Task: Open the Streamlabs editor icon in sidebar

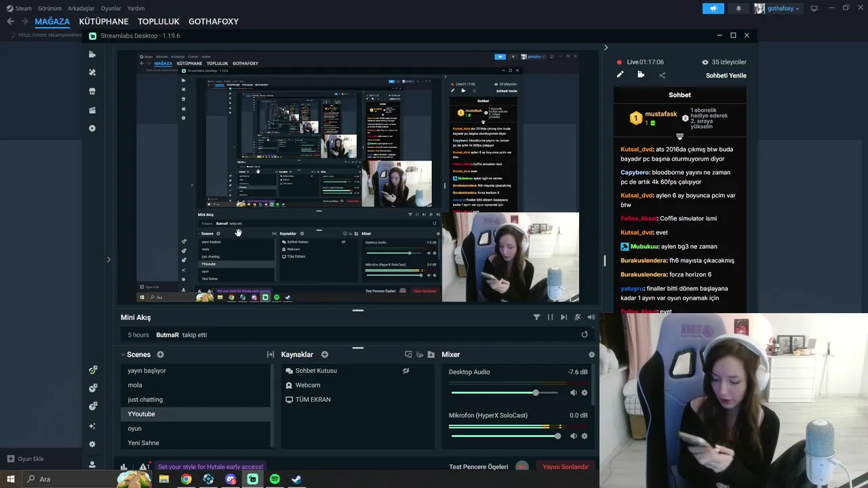Action: [x=92, y=54]
